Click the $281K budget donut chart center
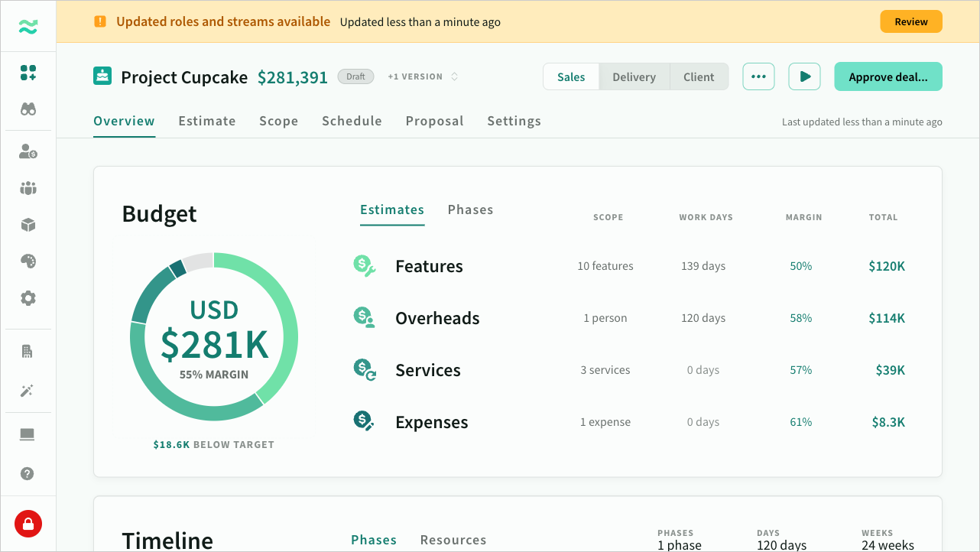The width and height of the screenshot is (980, 552). [214, 336]
